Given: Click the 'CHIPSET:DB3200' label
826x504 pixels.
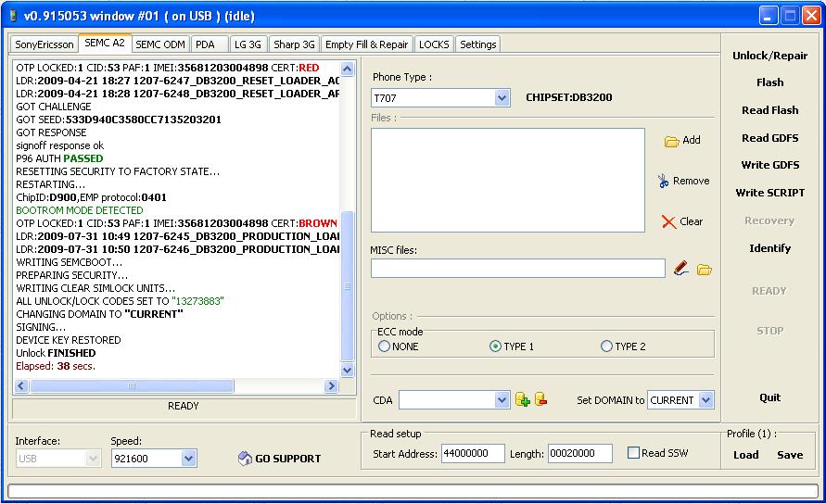Looking at the screenshot, I should point(569,97).
